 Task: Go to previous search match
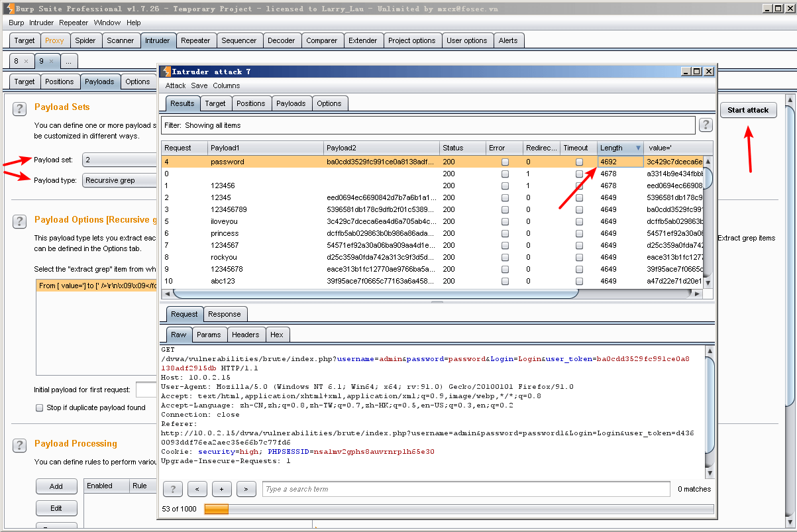(197, 489)
